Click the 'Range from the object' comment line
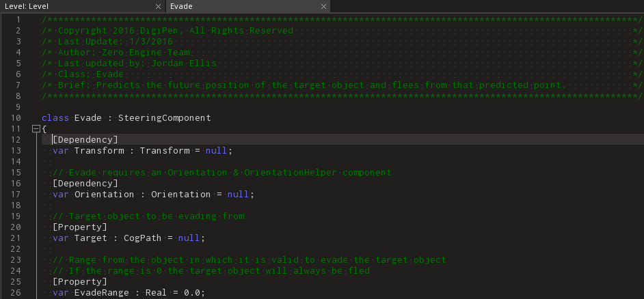The width and height of the screenshot is (644, 299). pos(250,259)
